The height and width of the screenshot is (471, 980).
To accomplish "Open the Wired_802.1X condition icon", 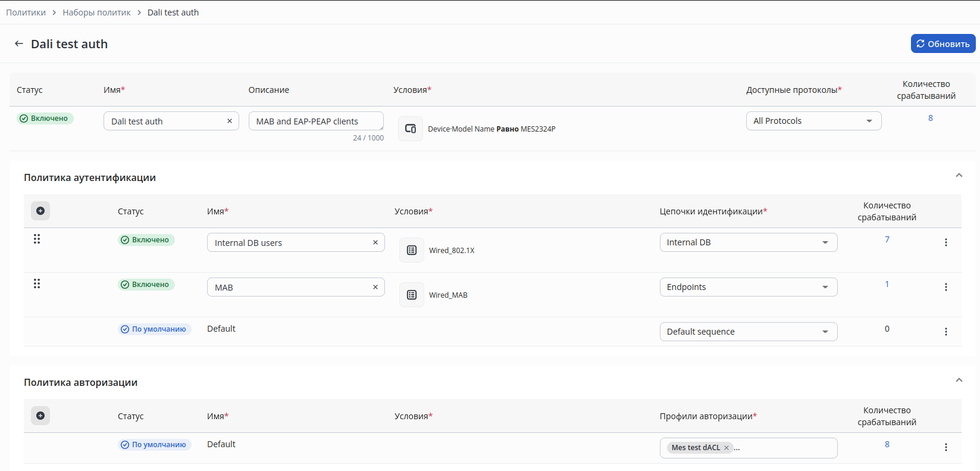I will [x=412, y=250].
